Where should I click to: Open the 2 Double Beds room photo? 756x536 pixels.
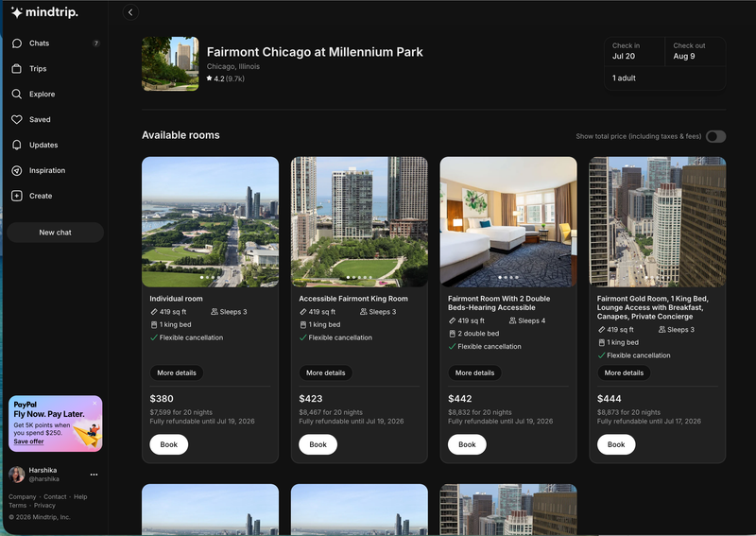[x=508, y=222]
